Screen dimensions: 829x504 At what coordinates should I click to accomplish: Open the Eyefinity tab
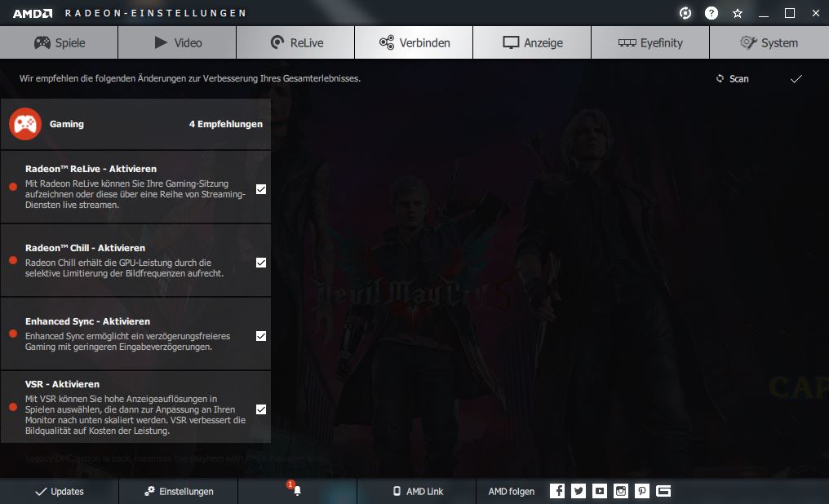(650, 42)
